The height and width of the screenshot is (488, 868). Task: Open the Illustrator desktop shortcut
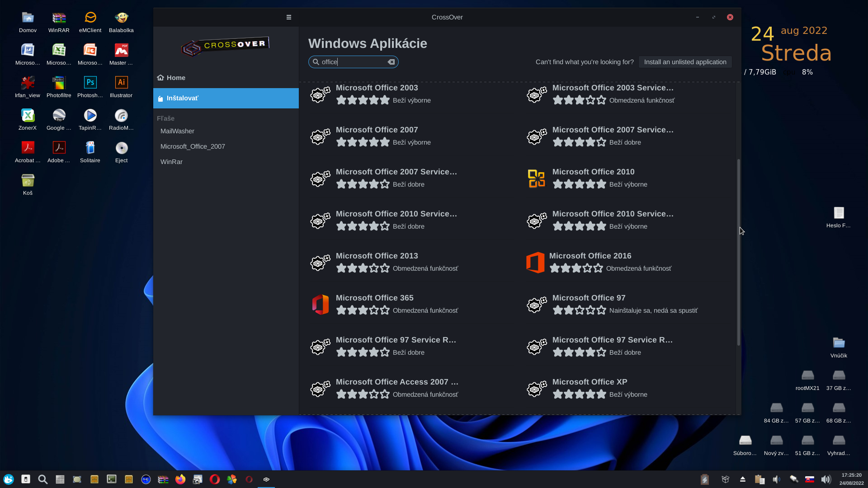pyautogui.click(x=121, y=83)
